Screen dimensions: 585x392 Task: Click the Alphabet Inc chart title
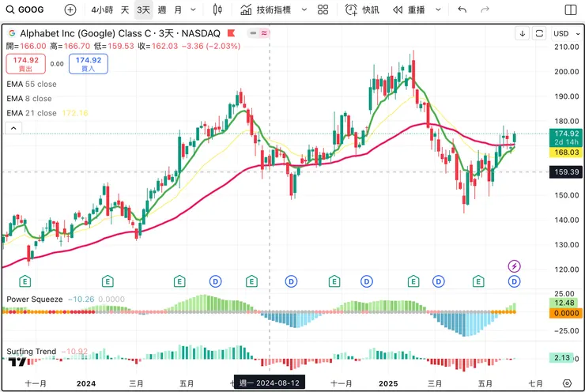(120, 33)
